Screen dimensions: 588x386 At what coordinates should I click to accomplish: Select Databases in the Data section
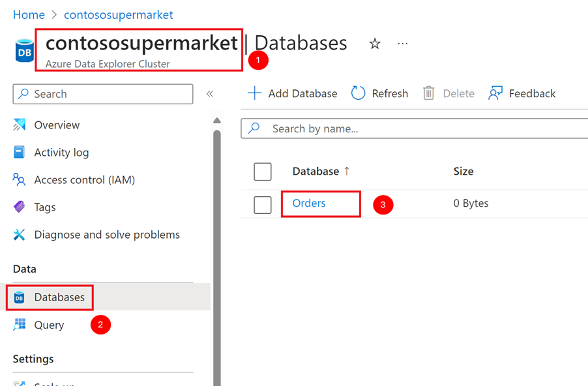pos(59,297)
